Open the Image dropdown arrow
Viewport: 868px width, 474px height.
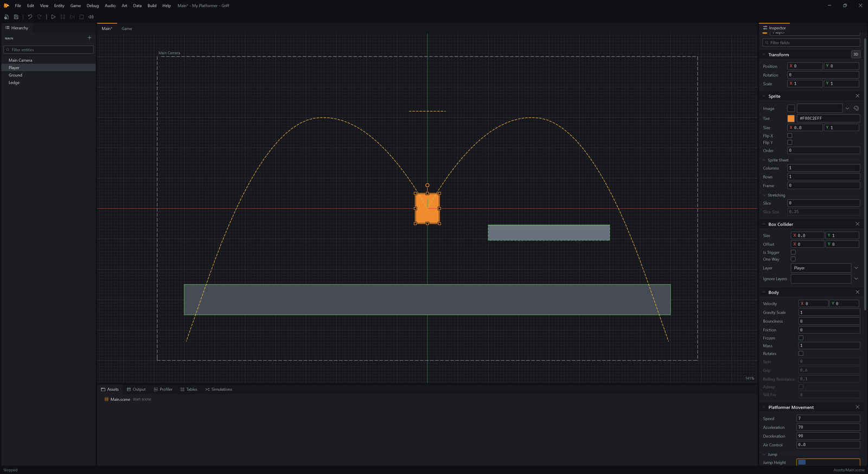click(x=847, y=108)
